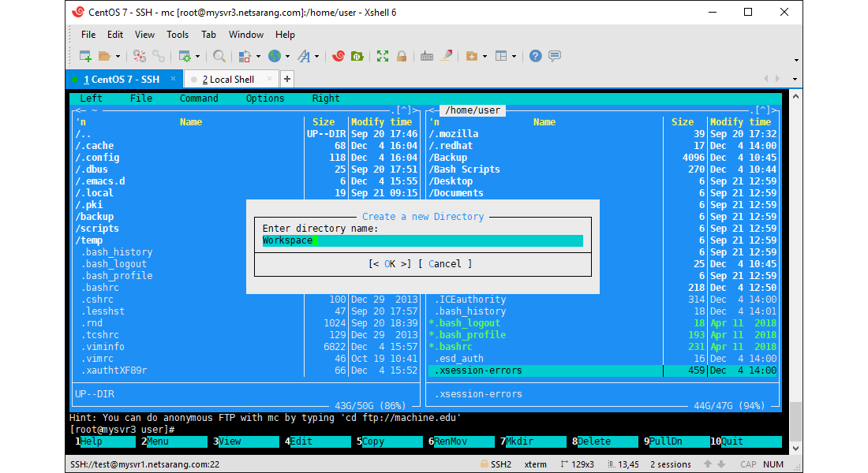This screenshot has height=473, width=868.
Task: Expand the Open folder dropdown arrow
Action: coord(118,57)
